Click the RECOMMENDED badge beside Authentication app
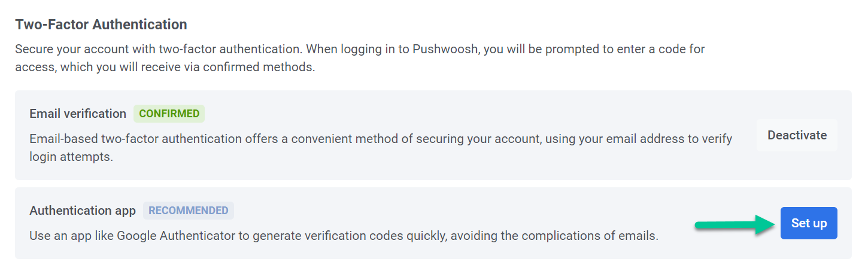 188,211
